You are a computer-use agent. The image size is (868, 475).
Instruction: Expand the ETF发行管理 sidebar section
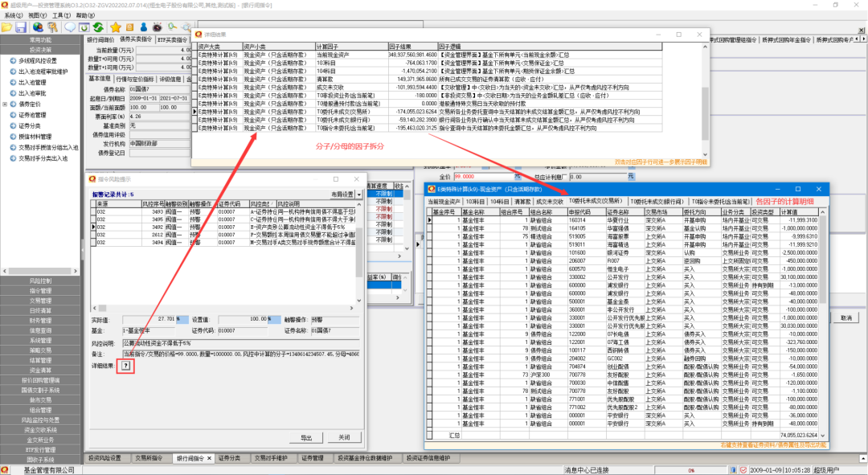40,450
